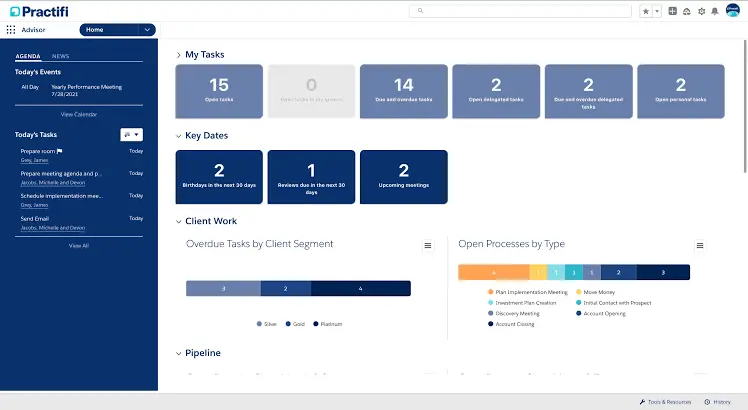The height and width of the screenshot is (410, 748).
Task: Click the Platinum segment bar showing 4
Action: tap(361, 288)
